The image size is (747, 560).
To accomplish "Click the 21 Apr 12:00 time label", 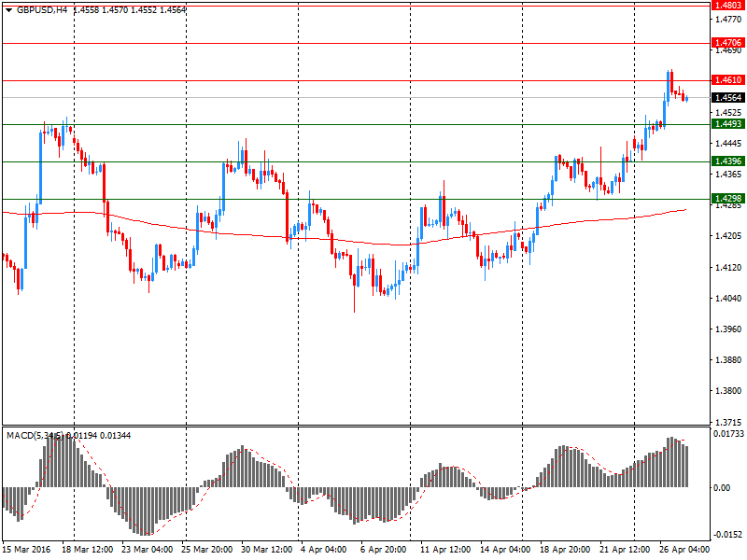I will click(x=625, y=550).
